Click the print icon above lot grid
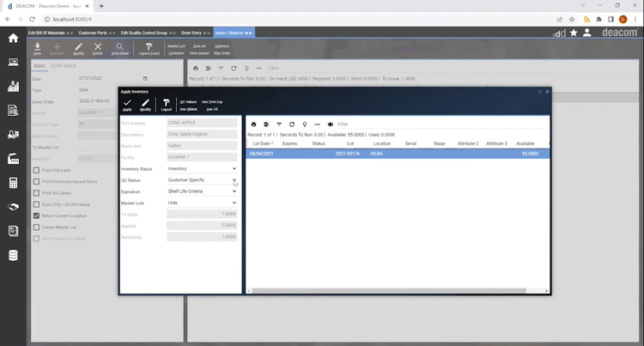The image size is (644, 346). 253,124
